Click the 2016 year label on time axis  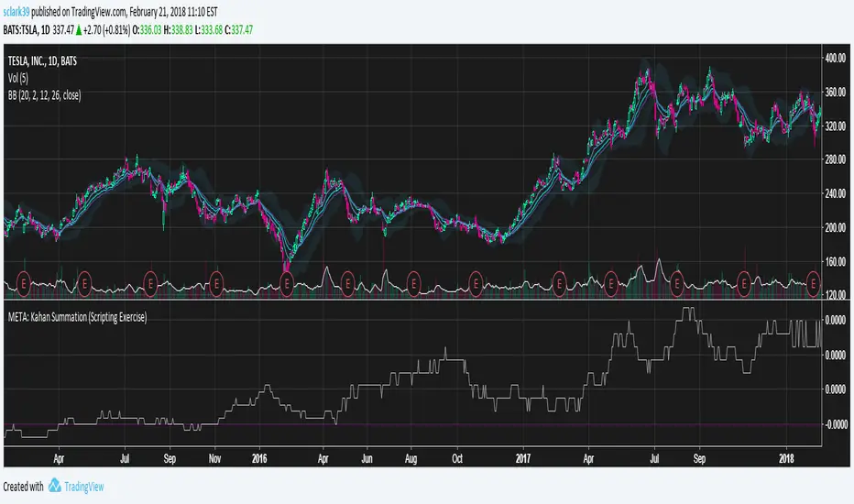click(259, 459)
